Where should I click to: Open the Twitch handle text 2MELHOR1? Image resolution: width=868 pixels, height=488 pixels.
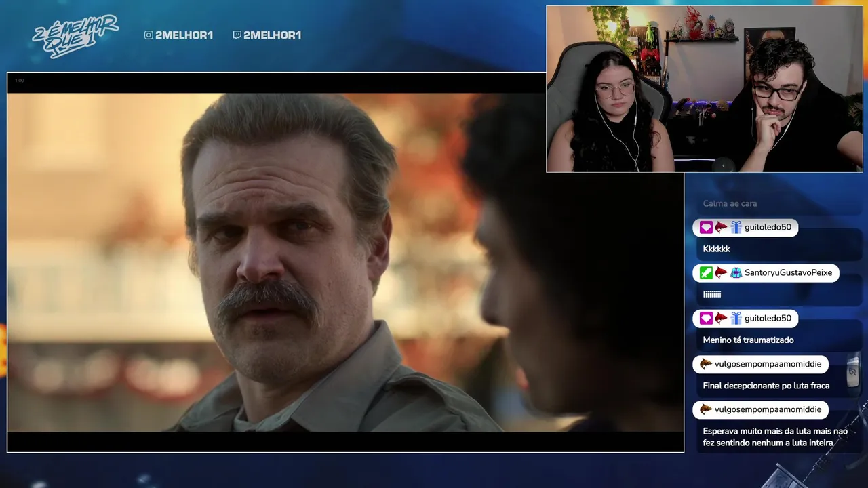pyautogui.click(x=272, y=35)
